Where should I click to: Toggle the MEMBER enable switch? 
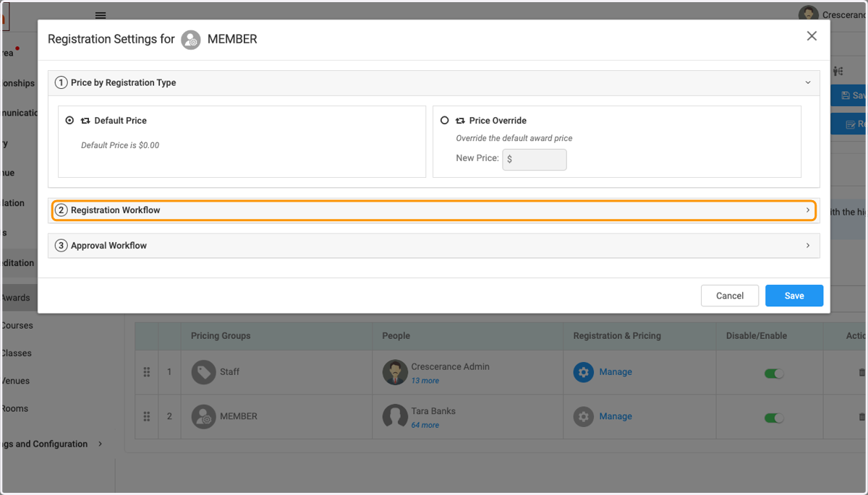click(x=774, y=418)
